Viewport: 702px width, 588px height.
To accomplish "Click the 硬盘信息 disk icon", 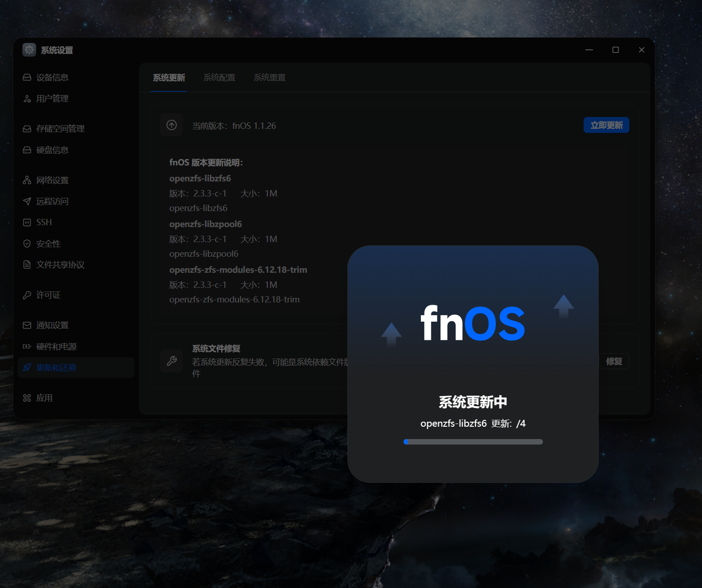I will tap(27, 150).
